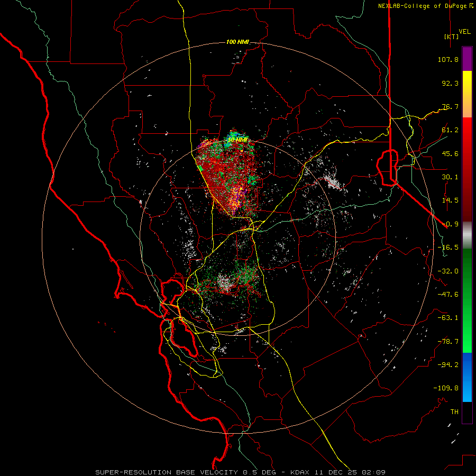Click the -78.7 velocity scale value
The height and width of the screenshot is (476, 476).
coord(448,342)
